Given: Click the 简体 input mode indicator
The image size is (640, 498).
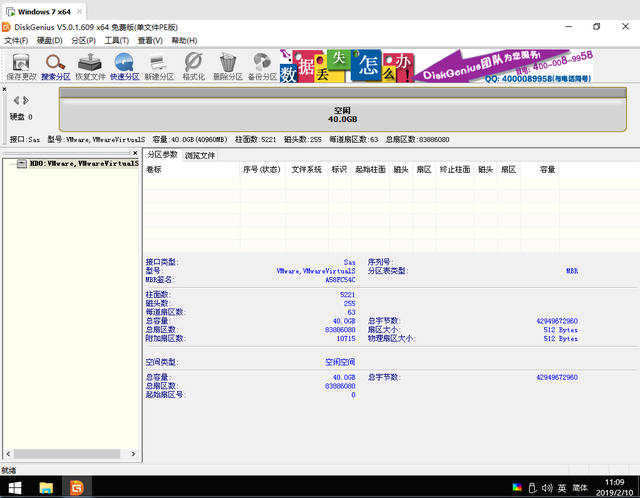Looking at the screenshot, I should pos(580,488).
